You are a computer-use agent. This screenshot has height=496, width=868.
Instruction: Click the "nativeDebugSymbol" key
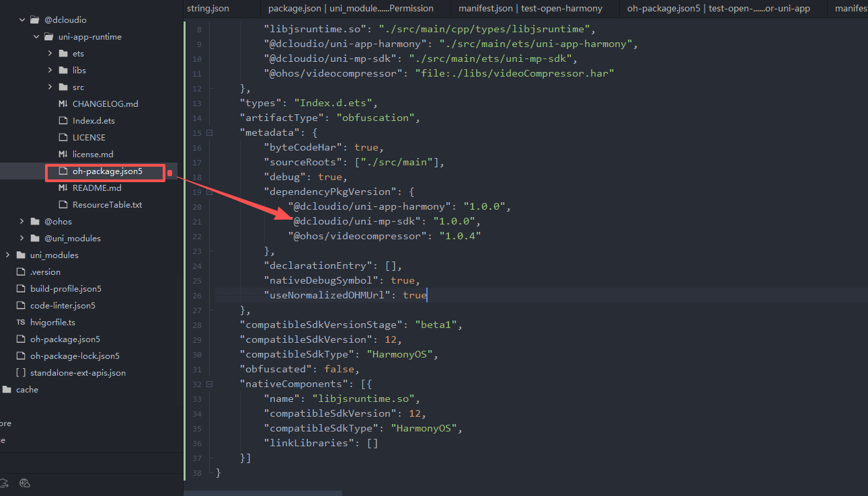point(321,280)
